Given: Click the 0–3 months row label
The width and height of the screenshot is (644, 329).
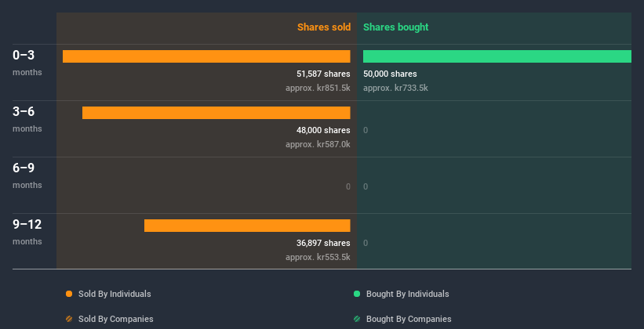Looking at the screenshot, I should click(27, 63).
